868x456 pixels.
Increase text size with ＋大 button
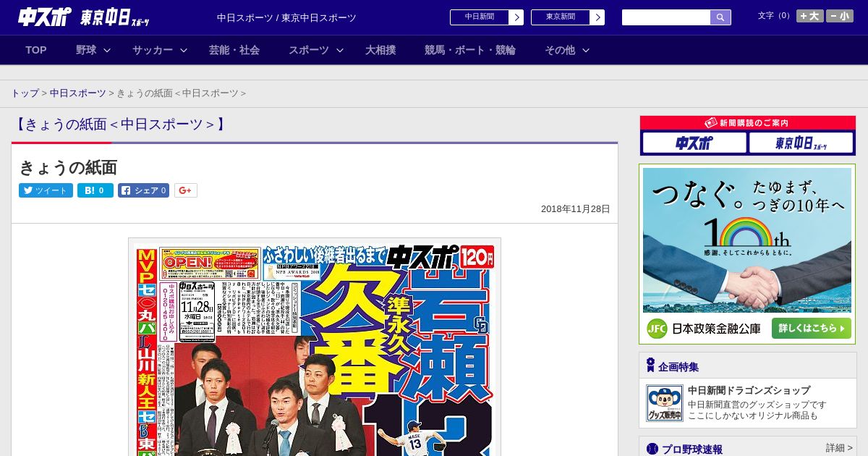pyautogui.click(x=809, y=16)
